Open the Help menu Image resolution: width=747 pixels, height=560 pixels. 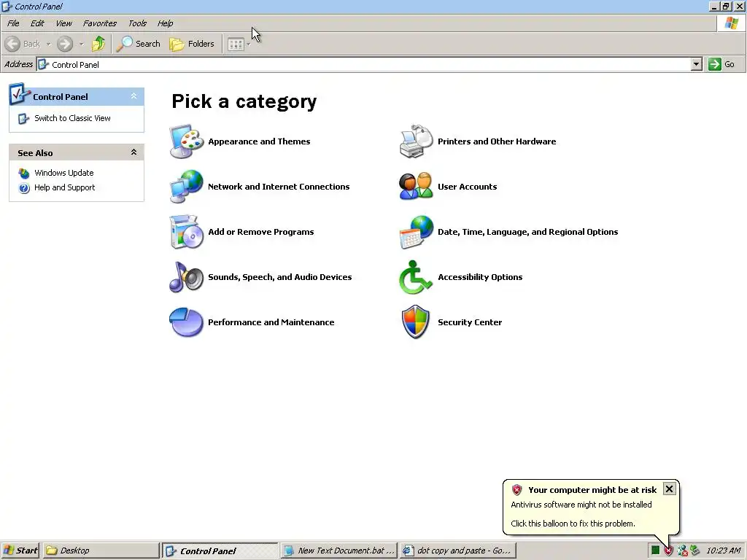[x=166, y=23]
